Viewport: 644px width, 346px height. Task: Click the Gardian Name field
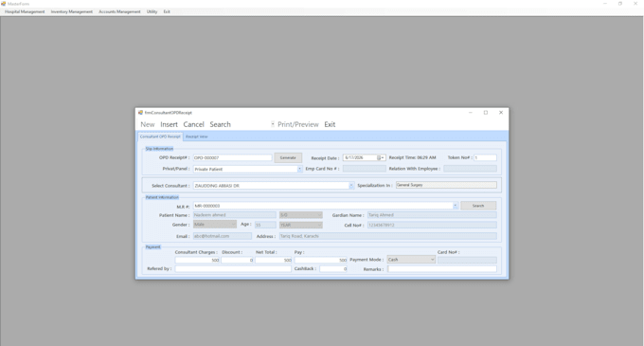pyautogui.click(x=432, y=215)
